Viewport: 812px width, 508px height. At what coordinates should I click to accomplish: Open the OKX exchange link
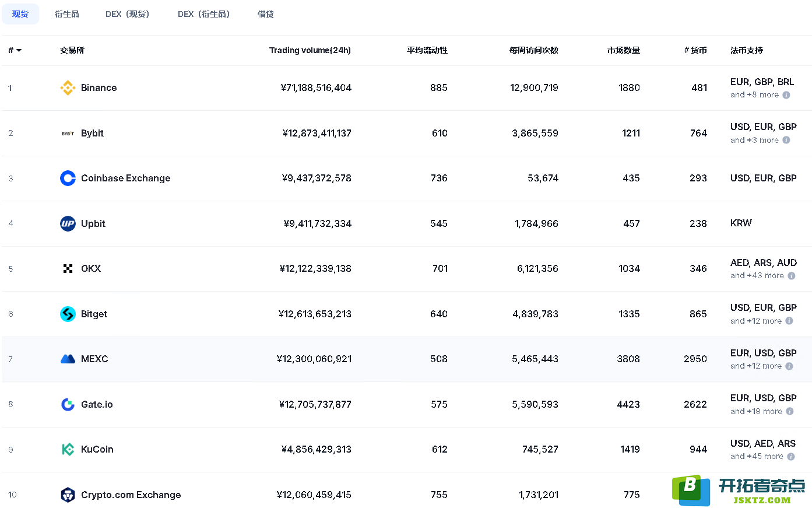[x=91, y=268]
